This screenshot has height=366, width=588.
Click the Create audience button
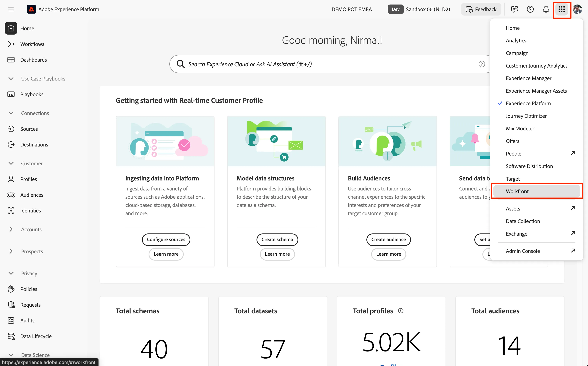click(x=388, y=239)
